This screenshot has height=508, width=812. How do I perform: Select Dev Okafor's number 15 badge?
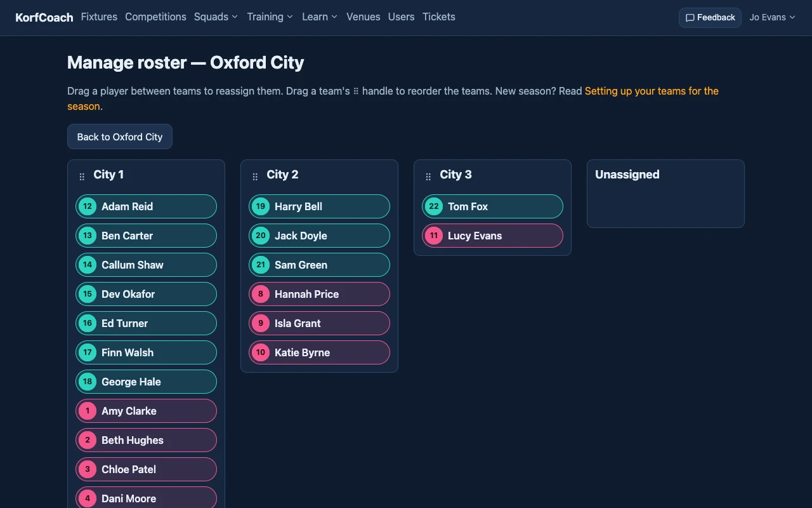click(88, 294)
